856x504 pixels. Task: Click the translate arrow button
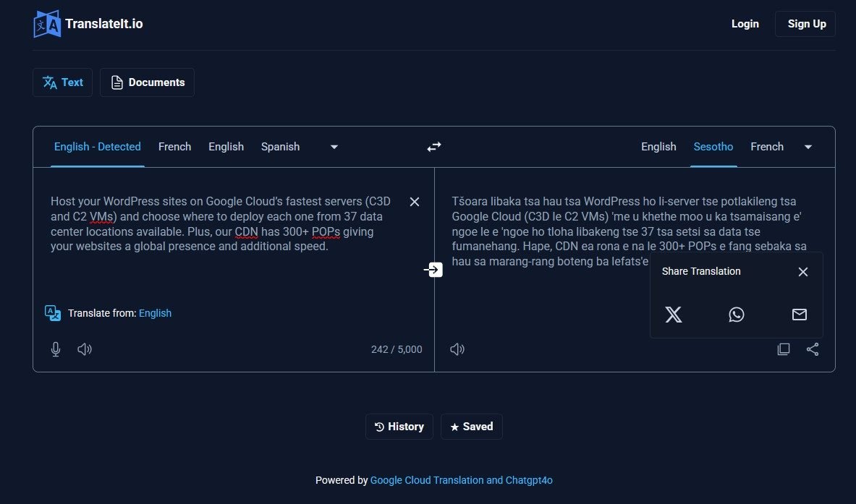pyautogui.click(x=433, y=270)
